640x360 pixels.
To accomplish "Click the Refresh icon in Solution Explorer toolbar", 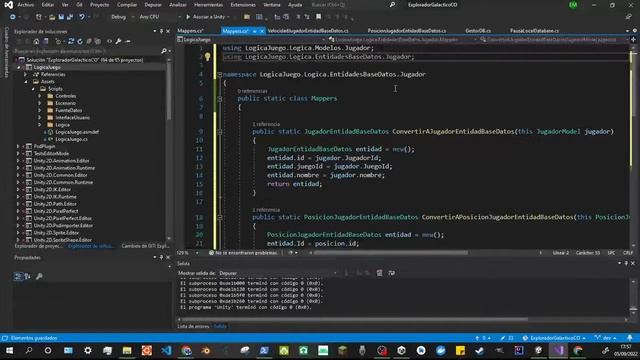I will (80, 41).
